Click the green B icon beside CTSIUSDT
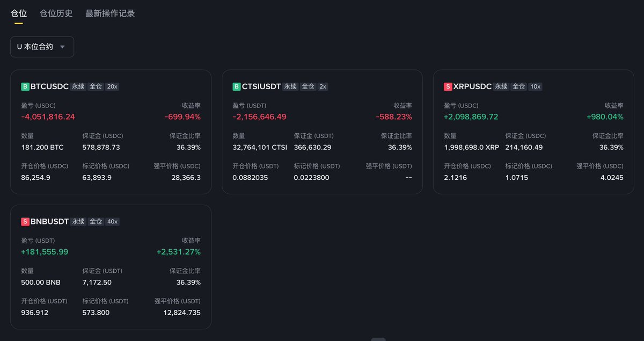 click(x=237, y=86)
